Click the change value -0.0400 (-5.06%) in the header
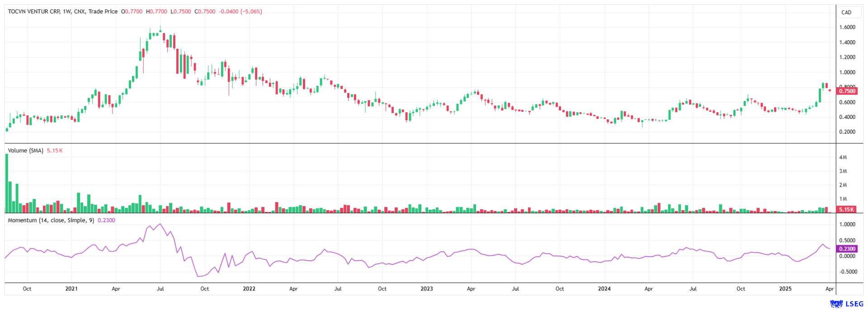Screen dimensions: 868x309 coord(241,11)
